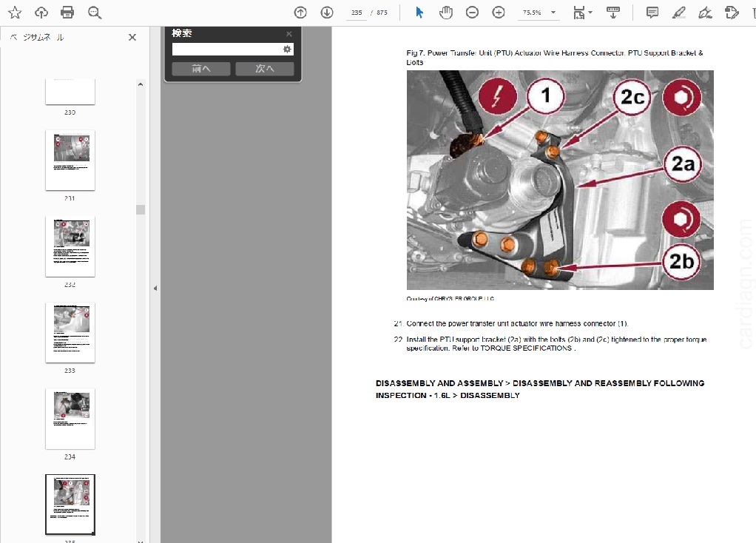The image size is (756, 543).
Task: Select page 232 thumbnail
Action: tap(70, 246)
